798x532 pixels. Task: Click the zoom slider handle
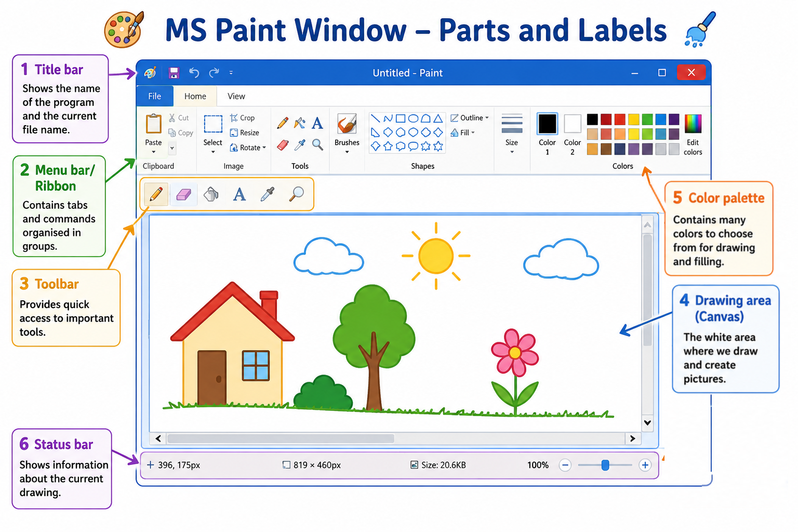coord(605,465)
